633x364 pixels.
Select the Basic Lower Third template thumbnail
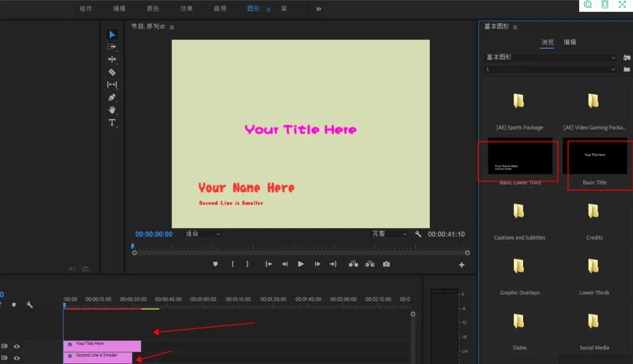click(519, 156)
